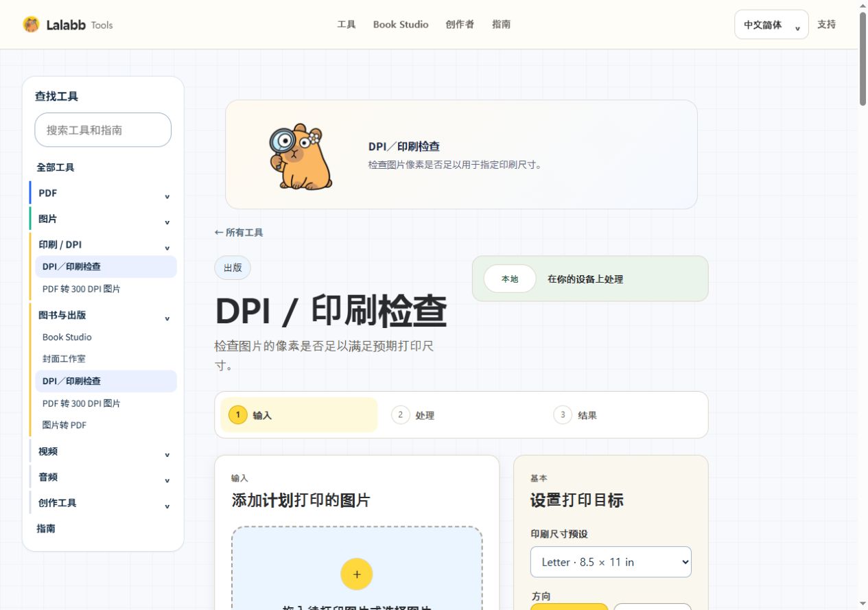This screenshot has height=610, width=868.
Task: Click the 本地 badge
Action: (x=510, y=279)
